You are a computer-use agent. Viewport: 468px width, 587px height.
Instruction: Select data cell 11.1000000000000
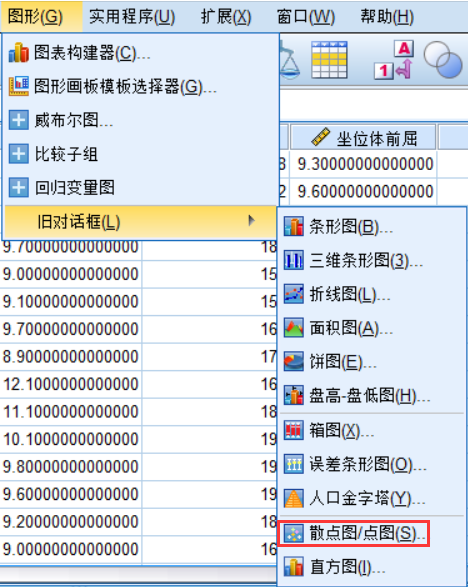click(x=71, y=412)
